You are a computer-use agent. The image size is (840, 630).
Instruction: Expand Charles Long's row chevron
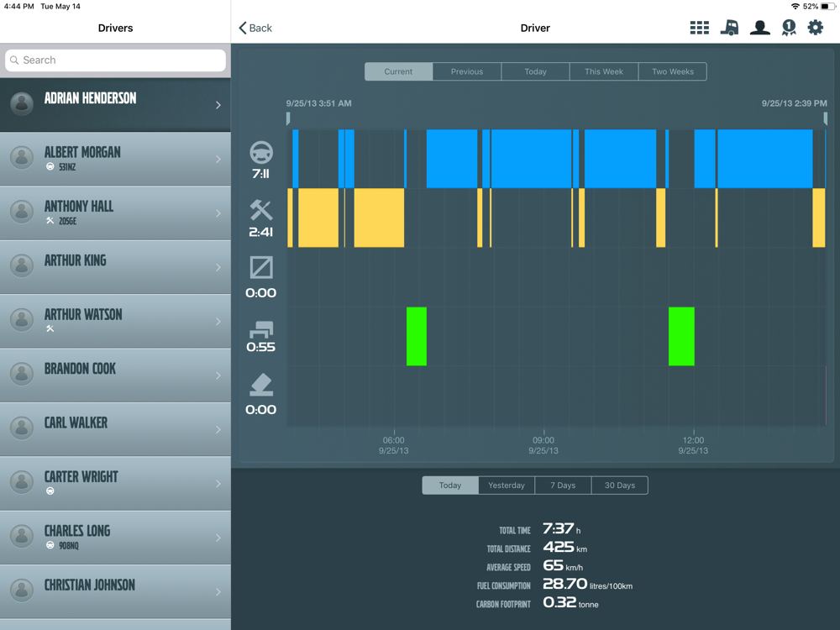[218, 538]
